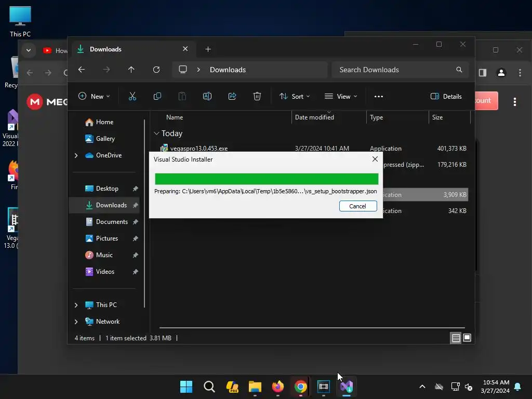Open taskbar Search

coord(209,387)
